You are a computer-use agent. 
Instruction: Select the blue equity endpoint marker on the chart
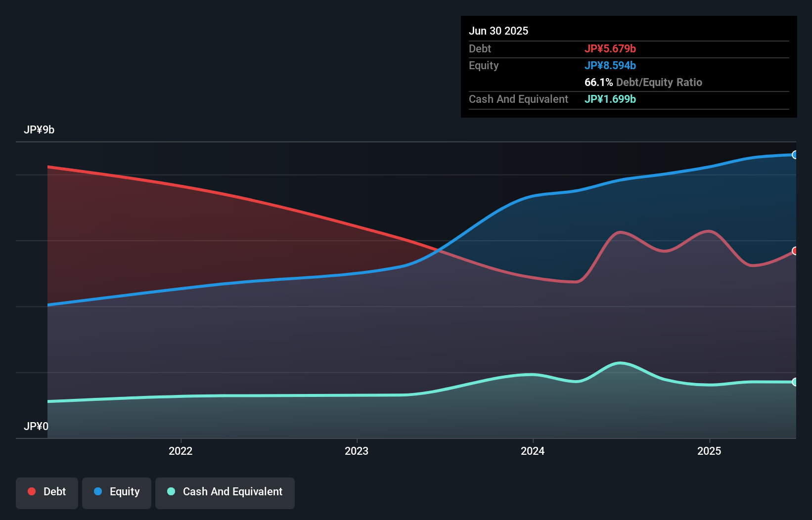(x=794, y=155)
